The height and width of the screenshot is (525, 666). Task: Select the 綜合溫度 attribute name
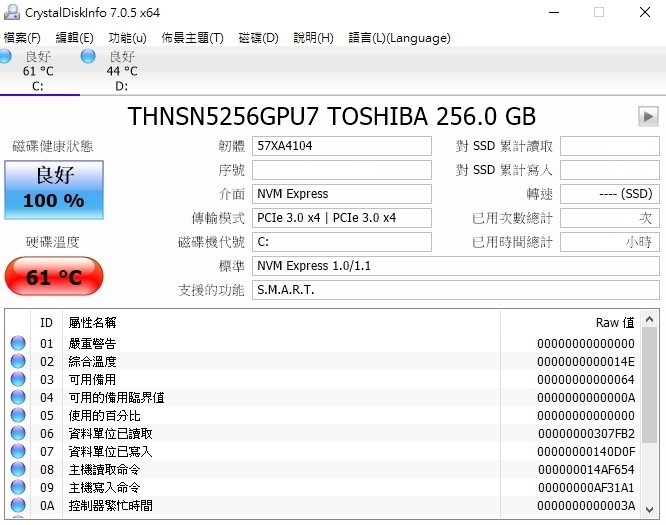[92, 362]
